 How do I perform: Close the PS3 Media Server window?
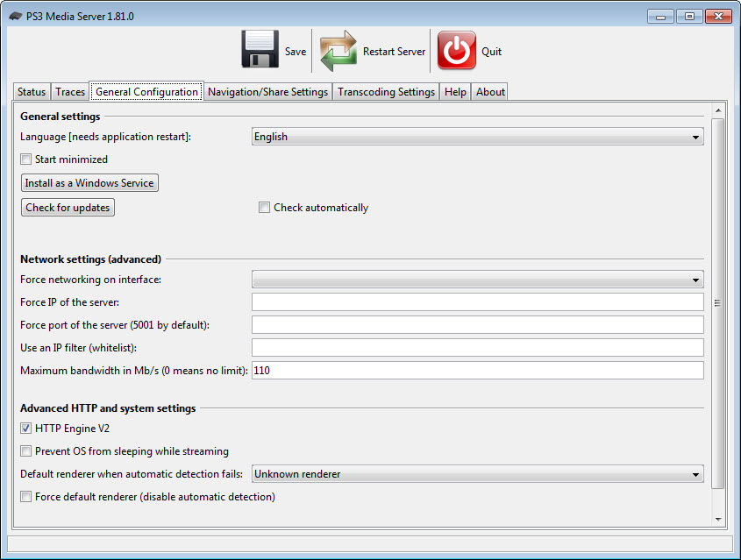coord(718,17)
